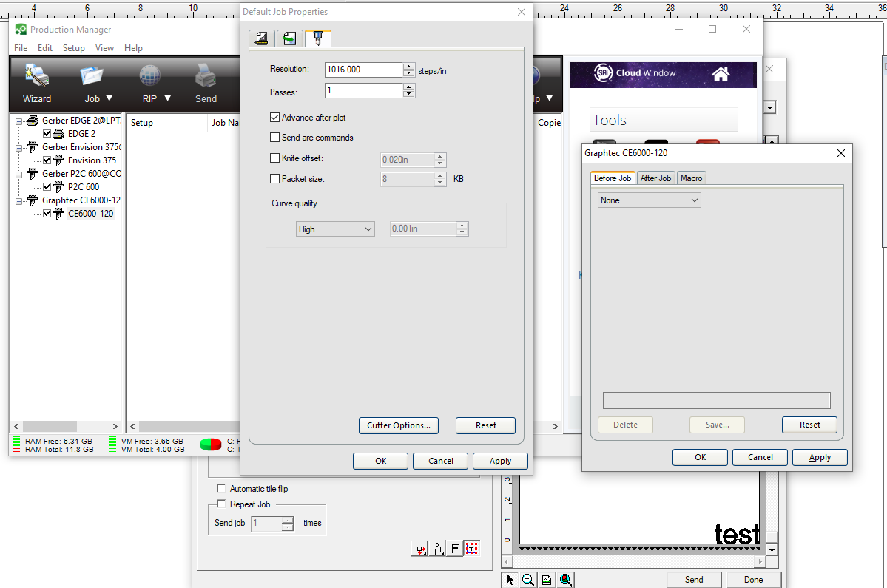This screenshot has width=887, height=588.
Task: Enable the Automatic tile flip checkbox
Action: click(x=221, y=488)
